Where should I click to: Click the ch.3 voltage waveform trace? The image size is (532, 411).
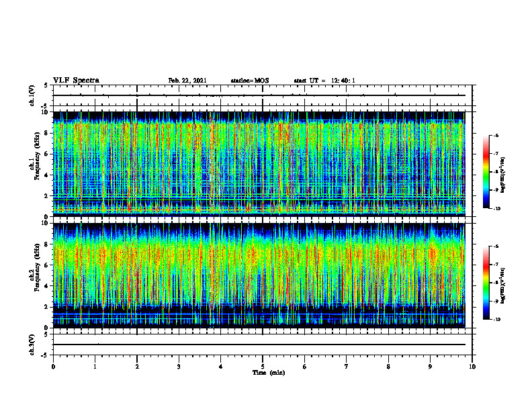(259, 345)
